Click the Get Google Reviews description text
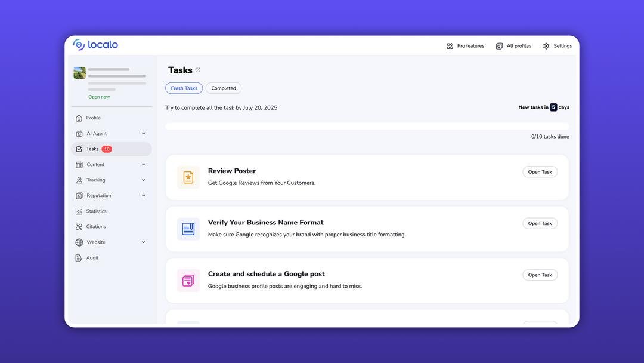The image size is (644, 363). pos(262,183)
